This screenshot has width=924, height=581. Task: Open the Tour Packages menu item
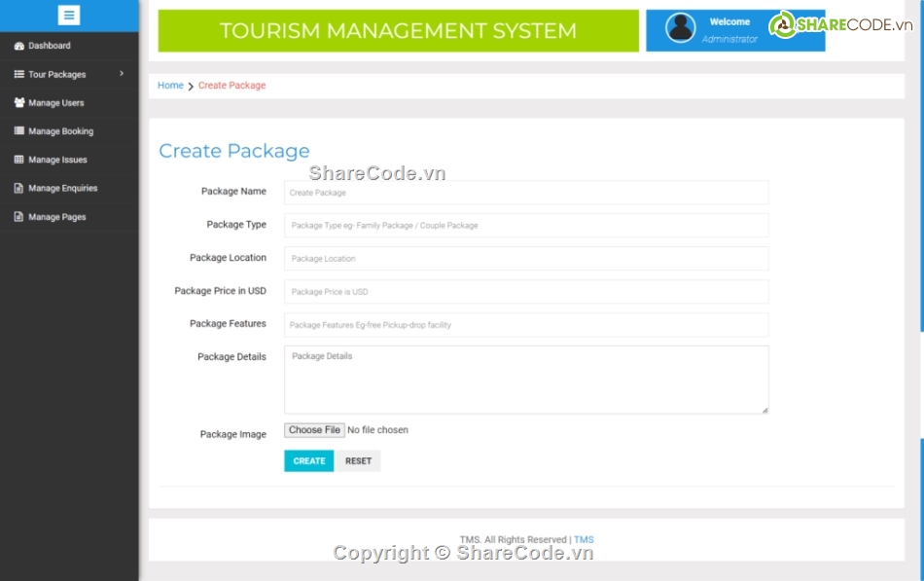point(69,74)
